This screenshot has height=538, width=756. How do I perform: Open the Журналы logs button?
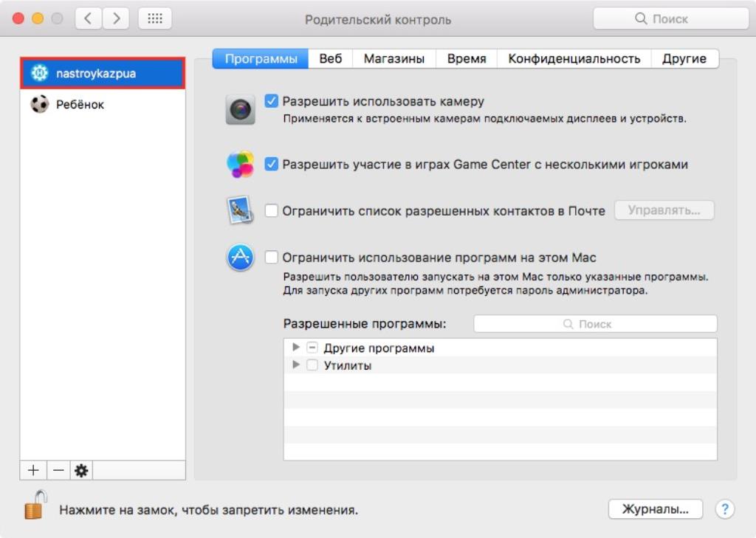(655, 509)
